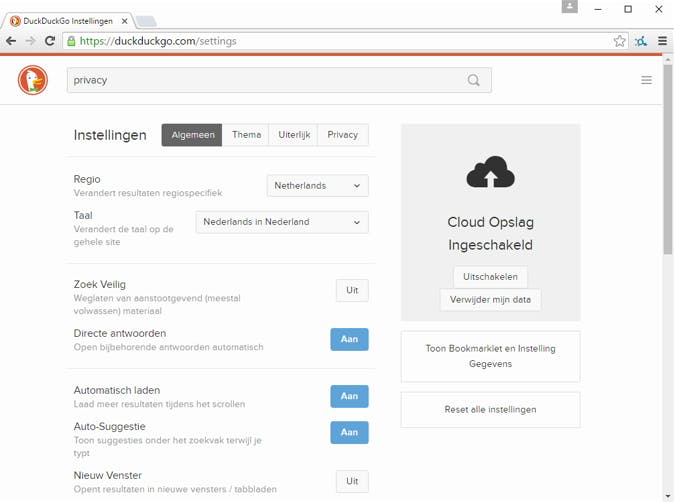Click the Instellingen heading text
The image size is (674, 502).
110,135
